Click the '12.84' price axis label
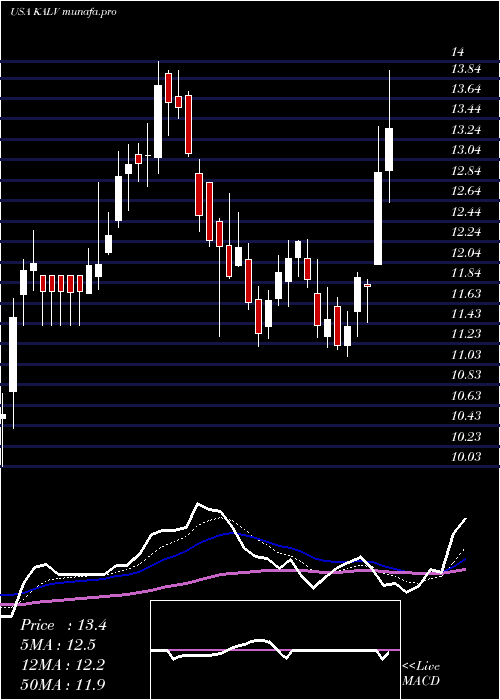 pyautogui.click(x=466, y=171)
